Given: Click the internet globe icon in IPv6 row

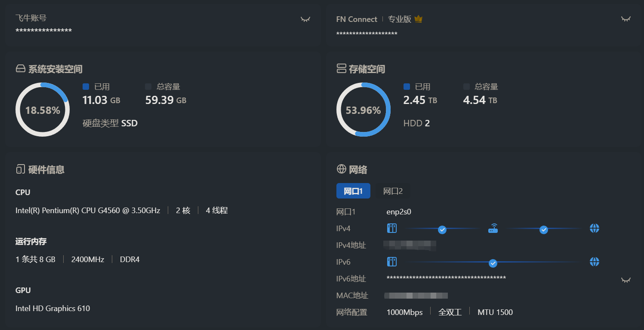Looking at the screenshot, I should pos(595,262).
